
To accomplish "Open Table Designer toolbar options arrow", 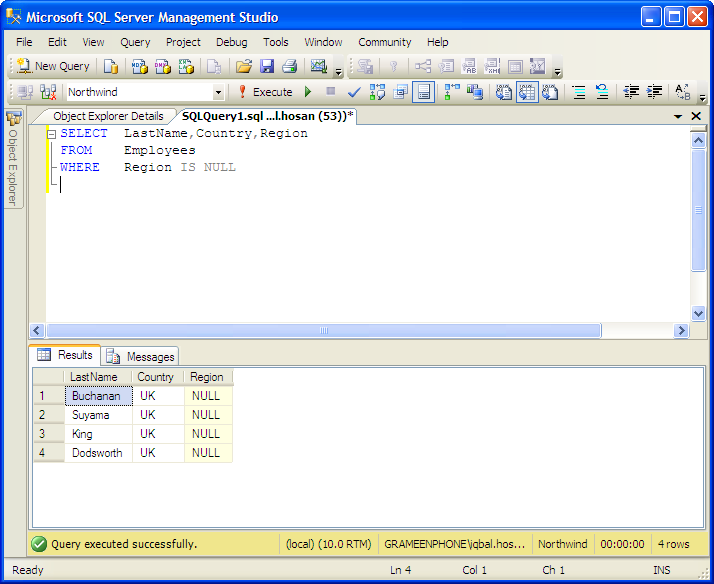I will (x=557, y=71).
